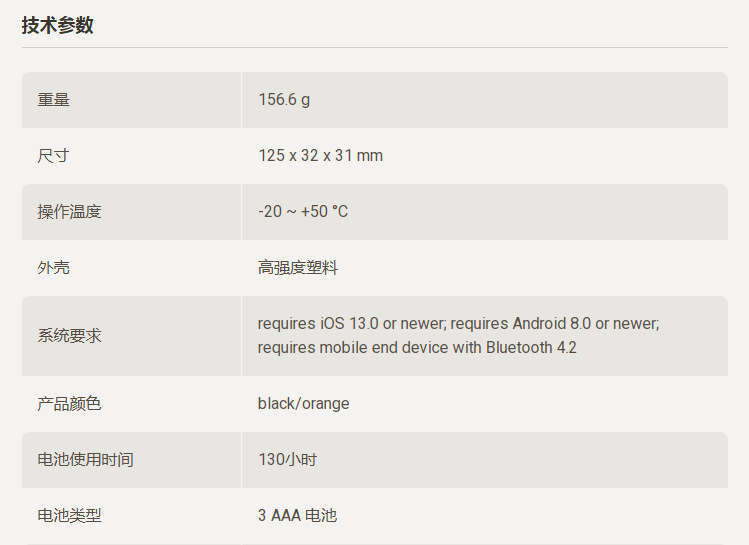This screenshot has height=545, width=749.
Task: Select the 系统要求 row label
Action: pos(70,336)
